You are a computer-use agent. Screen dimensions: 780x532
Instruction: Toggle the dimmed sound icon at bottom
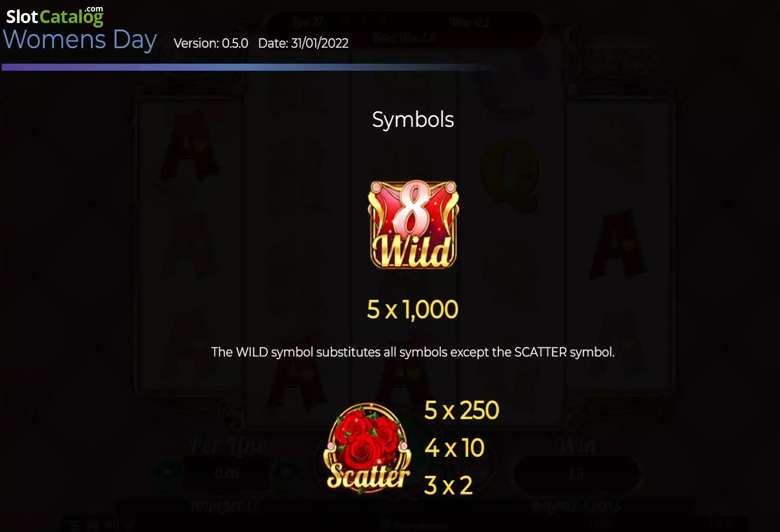(x=112, y=525)
